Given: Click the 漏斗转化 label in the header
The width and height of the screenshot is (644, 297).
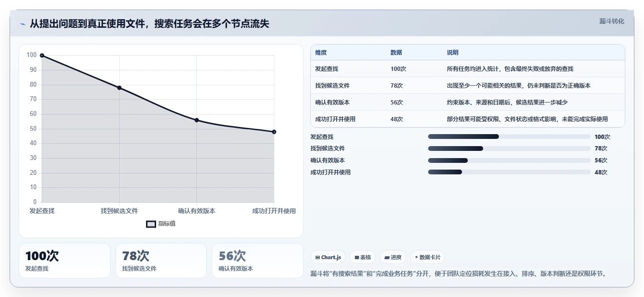Looking at the screenshot, I should (x=612, y=21).
